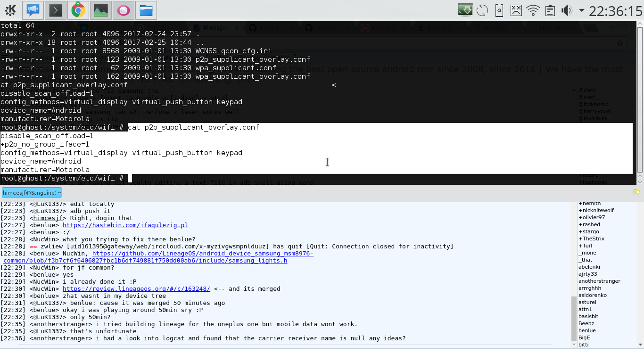644x362 pixels.
Task: Select +stargo in the nick list
Action: point(589,231)
